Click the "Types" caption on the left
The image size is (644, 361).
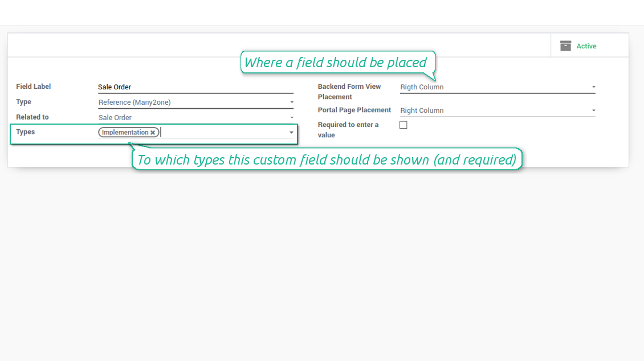[x=26, y=132]
